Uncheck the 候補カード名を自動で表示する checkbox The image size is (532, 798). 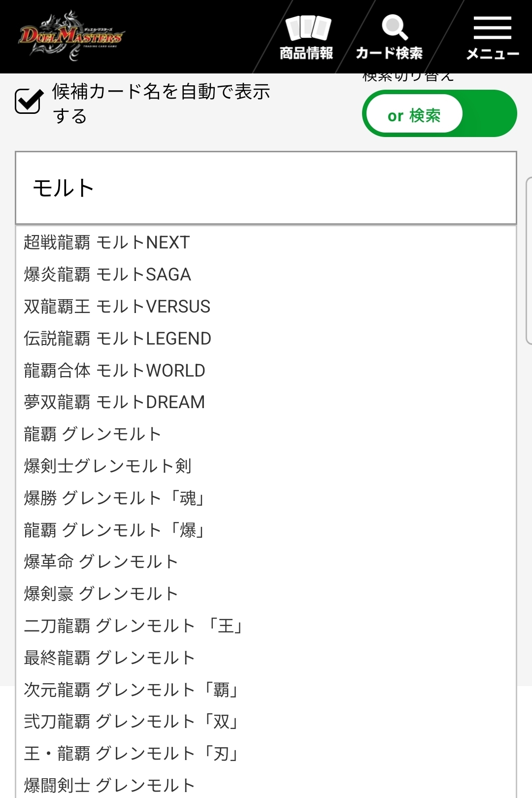28,101
